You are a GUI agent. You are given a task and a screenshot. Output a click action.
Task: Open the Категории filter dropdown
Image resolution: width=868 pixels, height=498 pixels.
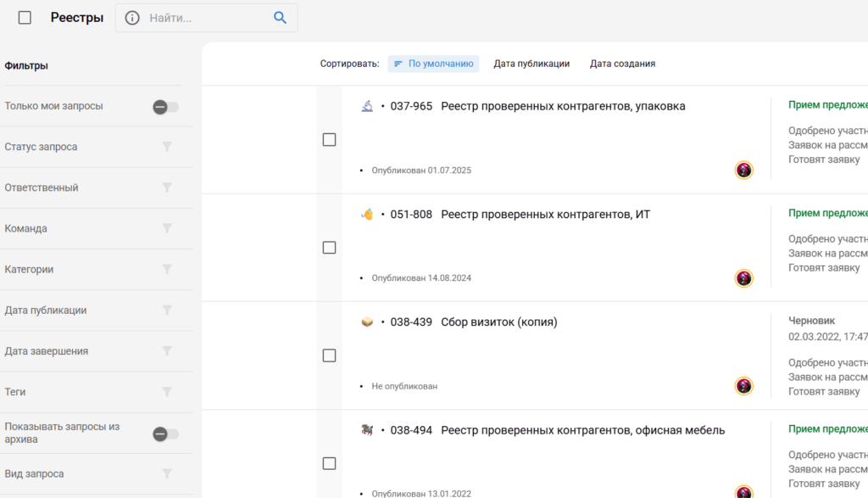167,269
